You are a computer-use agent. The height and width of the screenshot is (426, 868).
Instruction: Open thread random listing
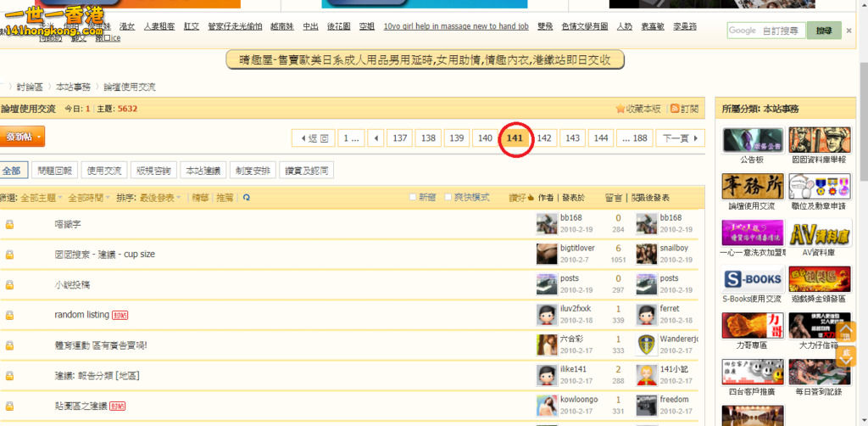tap(82, 315)
